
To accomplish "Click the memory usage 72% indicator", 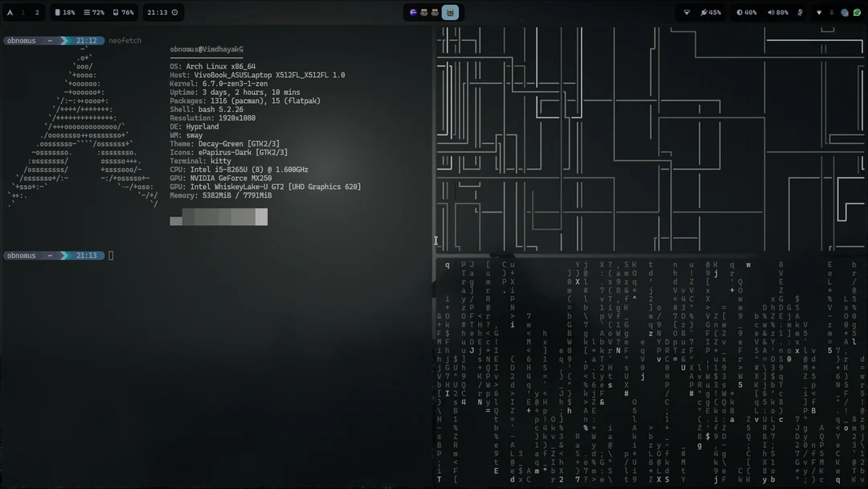I will pyautogui.click(x=94, y=12).
